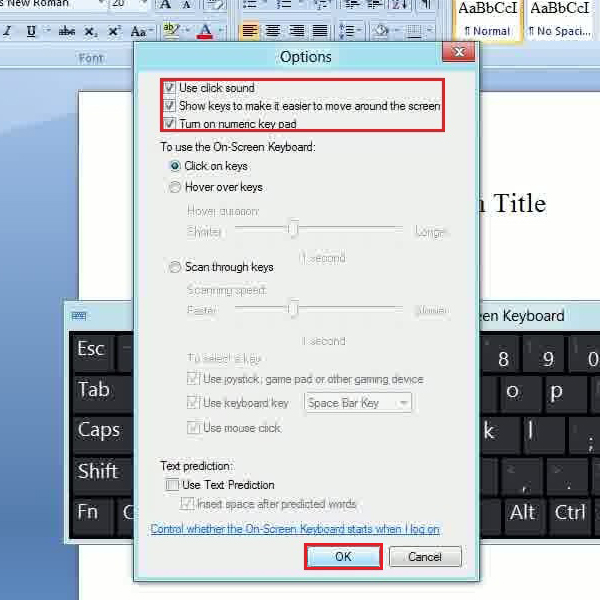This screenshot has width=600, height=600.
Task: Toggle Insert space after predicted words
Action: point(187,504)
